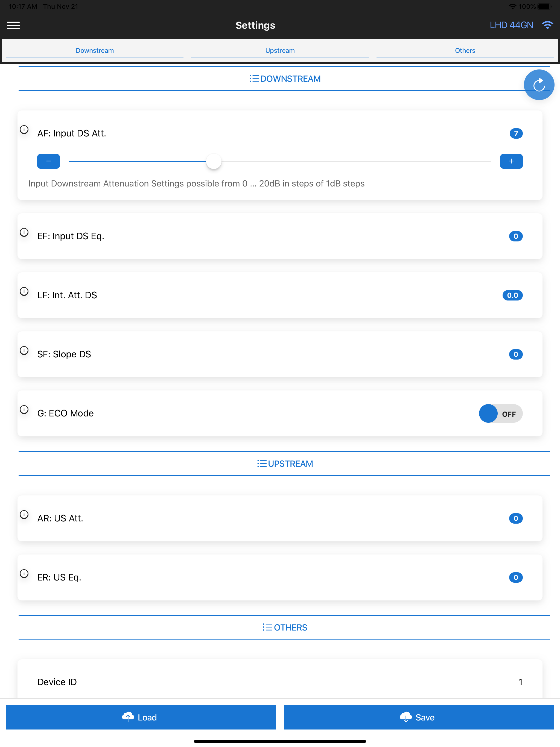Show info for ER: US Eq.

coord(24,574)
